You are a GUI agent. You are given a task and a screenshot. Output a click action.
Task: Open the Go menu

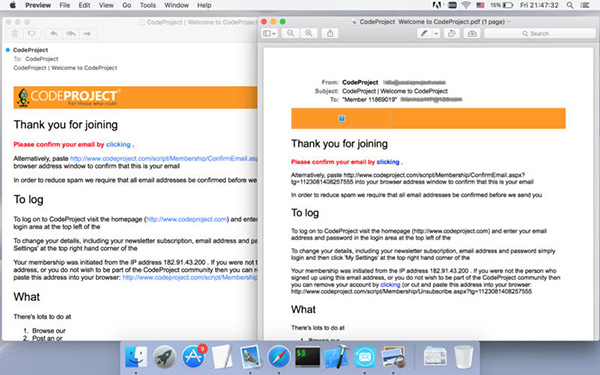click(127, 5)
